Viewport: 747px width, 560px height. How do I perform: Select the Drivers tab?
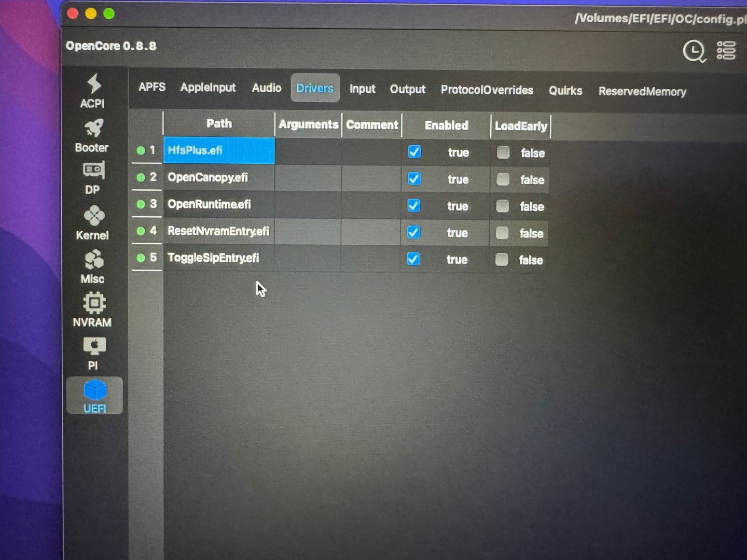[315, 89]
